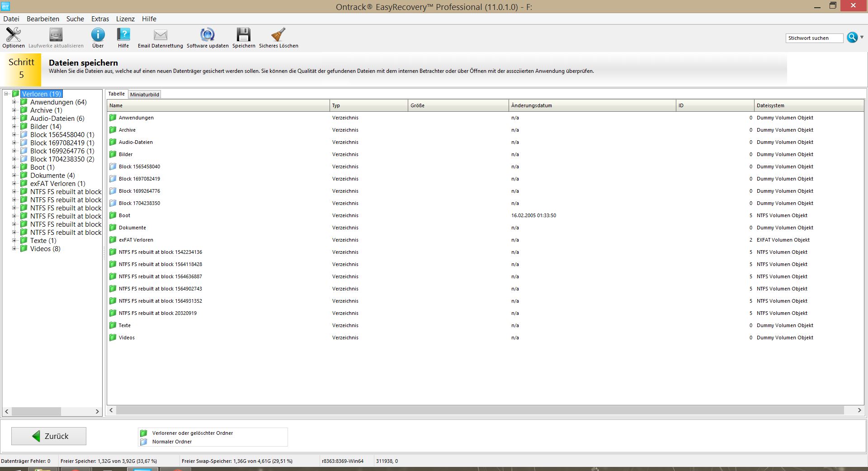Viewport: 868px width, 471px height.
Task: Click the Laufwerke aktualisieren icon
Action: tap(56, 35)
